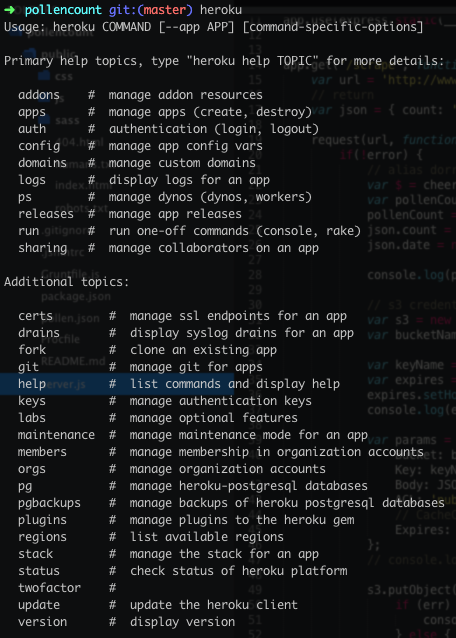Select the highlighted 'help' topic line
Viewport: 456px width, 638px height.
coord(117,384)
